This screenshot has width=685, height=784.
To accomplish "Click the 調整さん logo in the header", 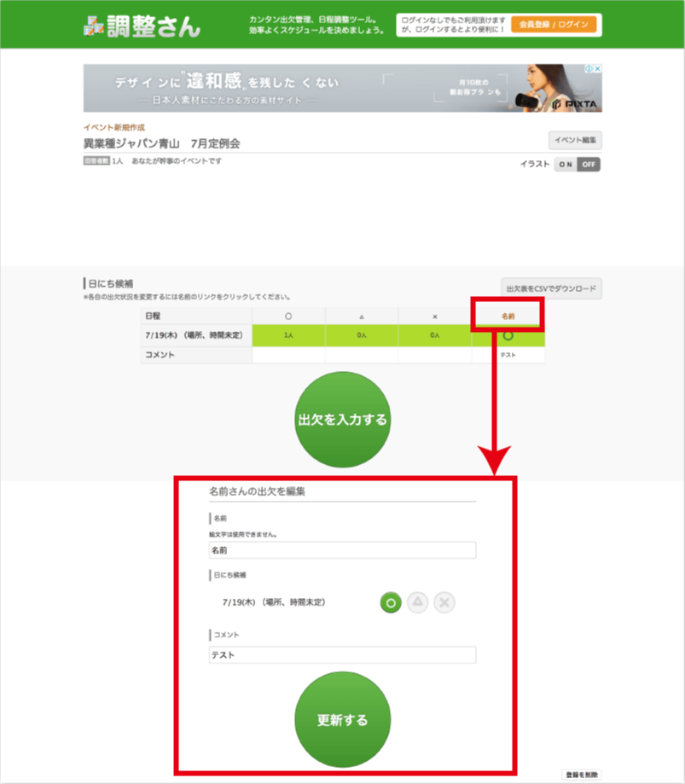I will (x=142, y=26).
